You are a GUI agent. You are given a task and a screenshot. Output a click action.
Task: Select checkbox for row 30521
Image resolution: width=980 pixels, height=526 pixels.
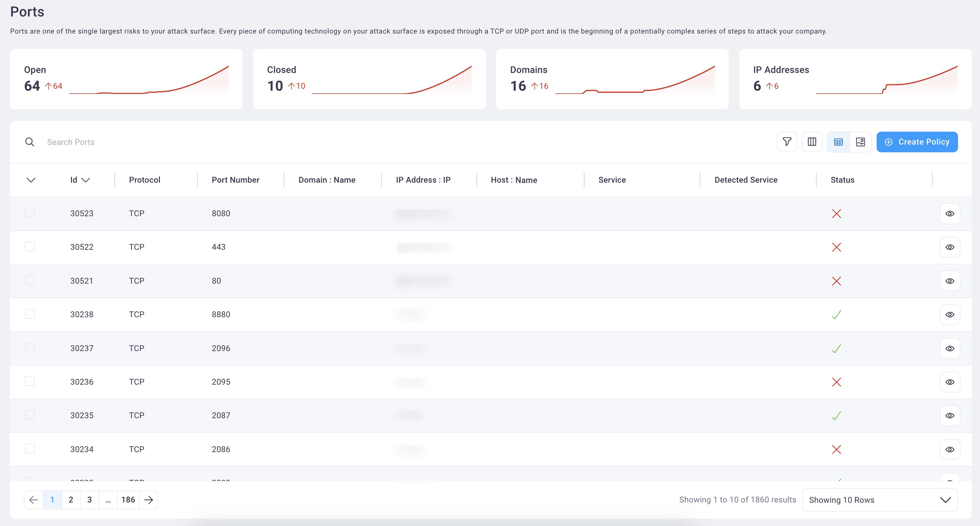[x=30, y=280]
